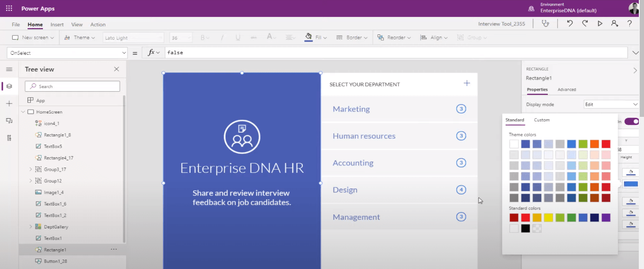Switch to the Advanced tab
Image resolution: width=644 pixels, height=269 pixels.
pos(567,90)
